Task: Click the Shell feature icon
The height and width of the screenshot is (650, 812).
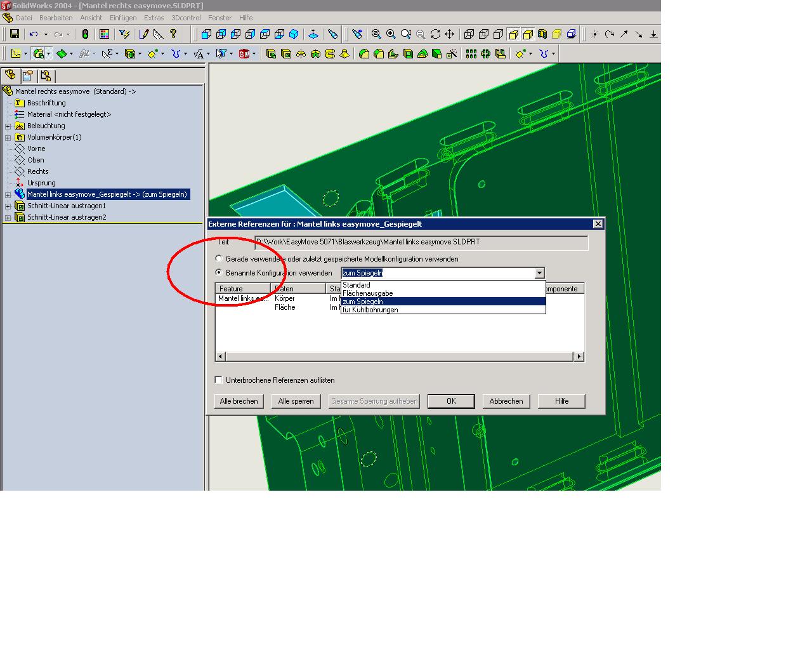Action: (x=408, y=54)
